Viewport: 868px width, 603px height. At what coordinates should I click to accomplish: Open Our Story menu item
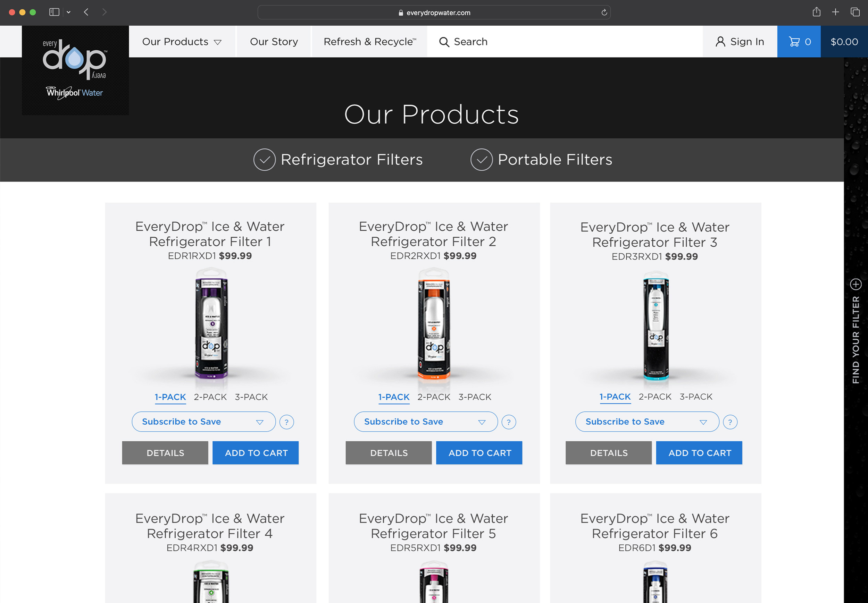(x=274, y=42)
